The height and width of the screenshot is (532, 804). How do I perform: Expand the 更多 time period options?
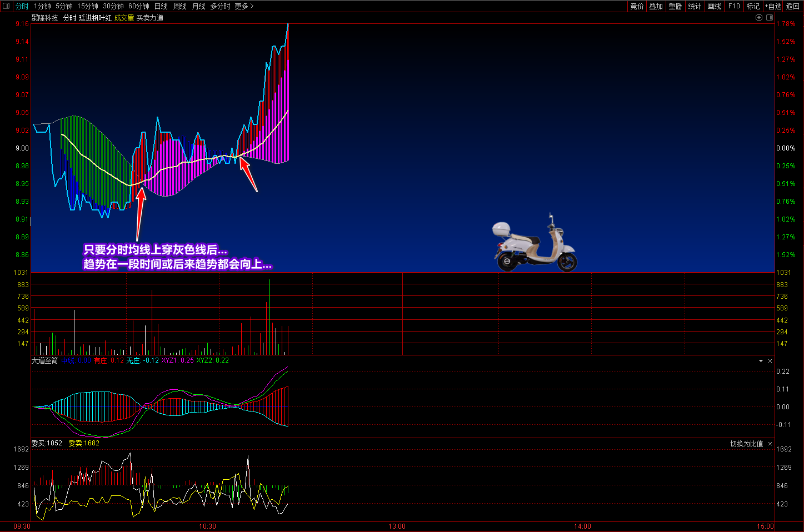coord(244,6)
